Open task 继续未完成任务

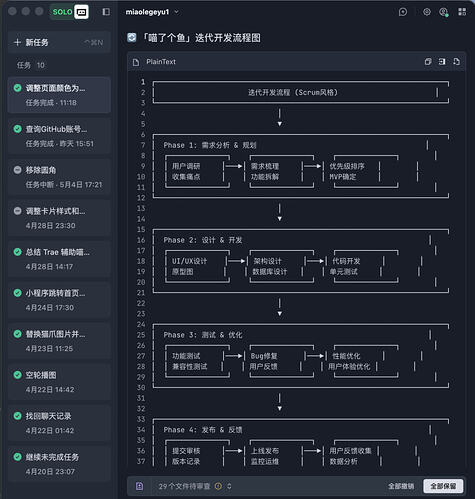(x=59, y=464)
